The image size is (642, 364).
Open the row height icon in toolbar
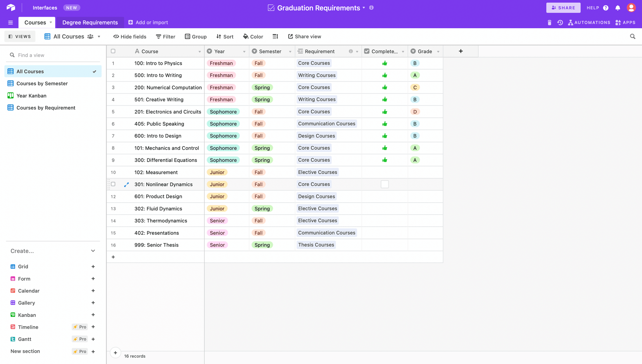(x=275, y=37)
